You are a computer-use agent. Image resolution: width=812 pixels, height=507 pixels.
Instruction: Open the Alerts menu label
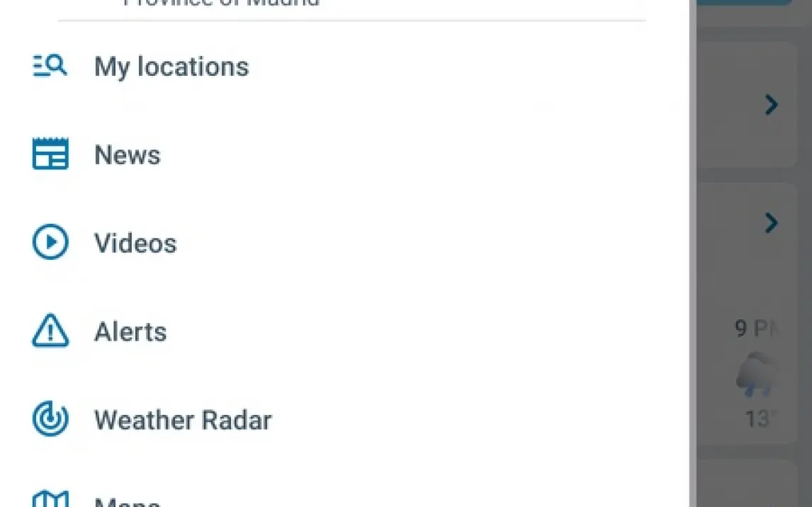tap(130, 331)
